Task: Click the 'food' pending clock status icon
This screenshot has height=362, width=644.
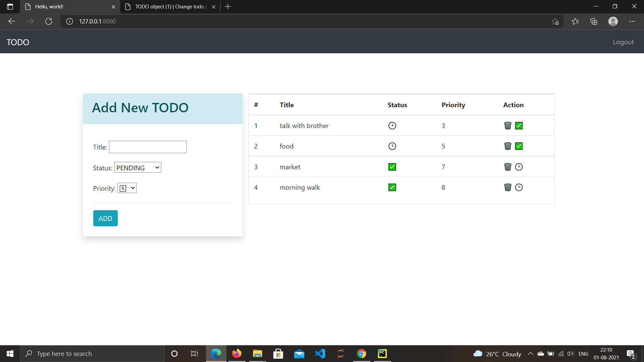Action: pos(392,146)
